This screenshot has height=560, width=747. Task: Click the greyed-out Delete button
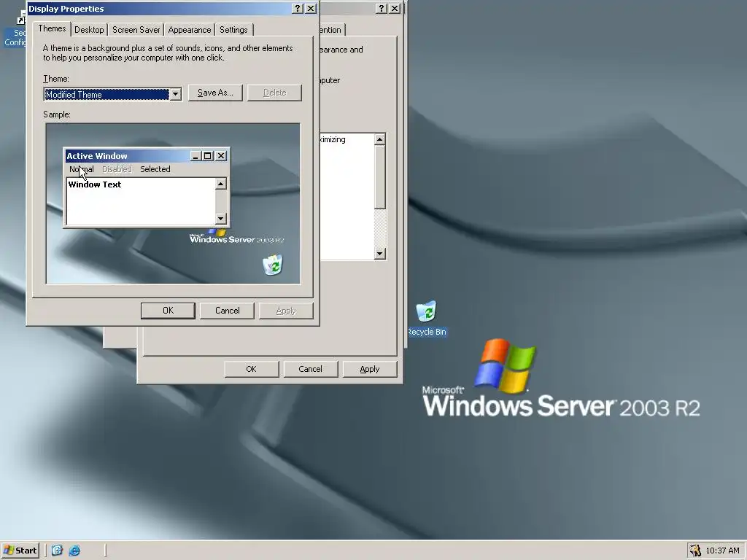click(275, 93)
